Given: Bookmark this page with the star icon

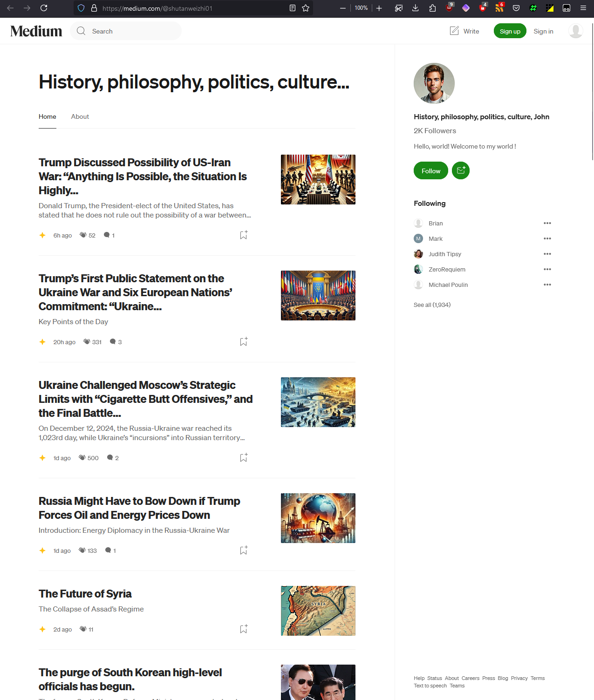Looking at the screenshot, I should click(306, 8).
